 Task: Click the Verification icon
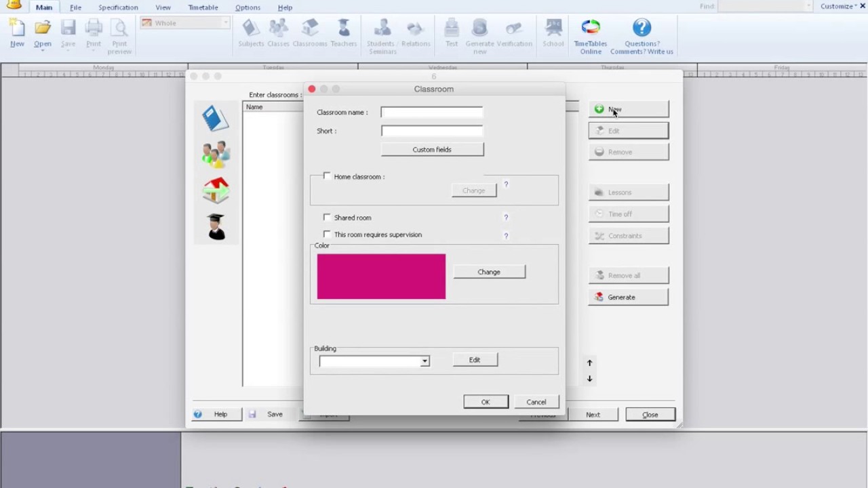point(514,33)
